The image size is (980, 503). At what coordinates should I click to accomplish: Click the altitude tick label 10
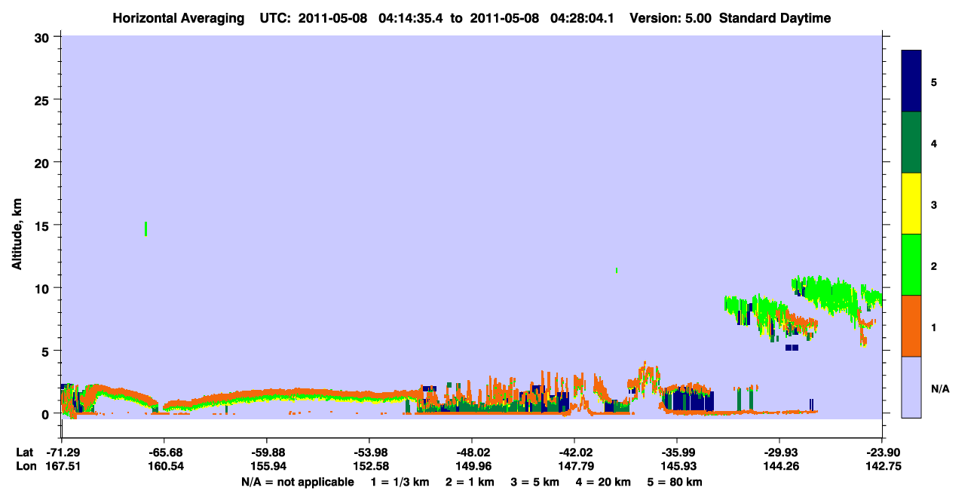pyautogui.click(x=44, y=288)
